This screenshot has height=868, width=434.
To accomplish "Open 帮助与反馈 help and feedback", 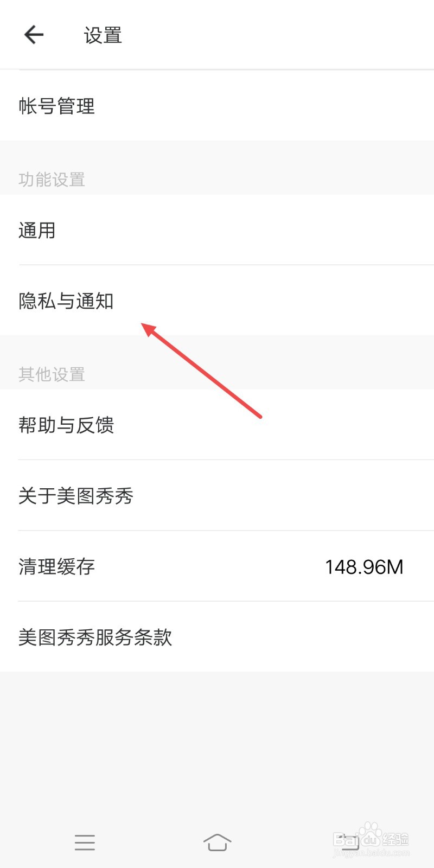I will click(217, 425).
